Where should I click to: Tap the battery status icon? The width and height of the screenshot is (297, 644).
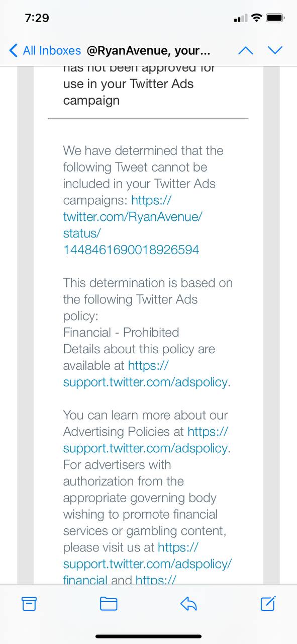pos(275,18)
